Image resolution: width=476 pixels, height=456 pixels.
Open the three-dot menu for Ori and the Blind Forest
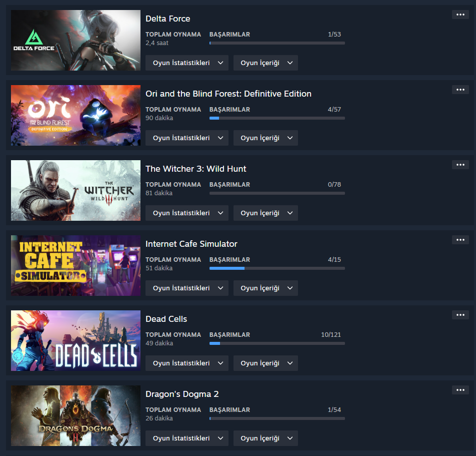pos(460,90)
